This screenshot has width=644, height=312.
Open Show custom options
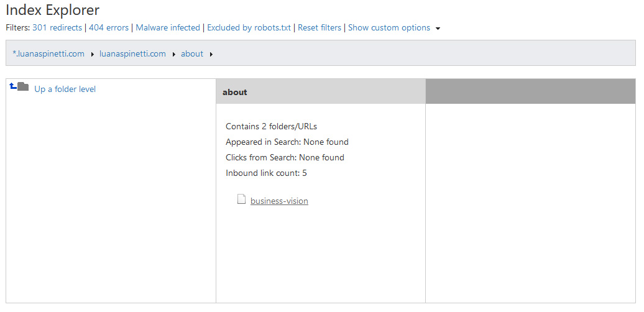coord(389,27)
